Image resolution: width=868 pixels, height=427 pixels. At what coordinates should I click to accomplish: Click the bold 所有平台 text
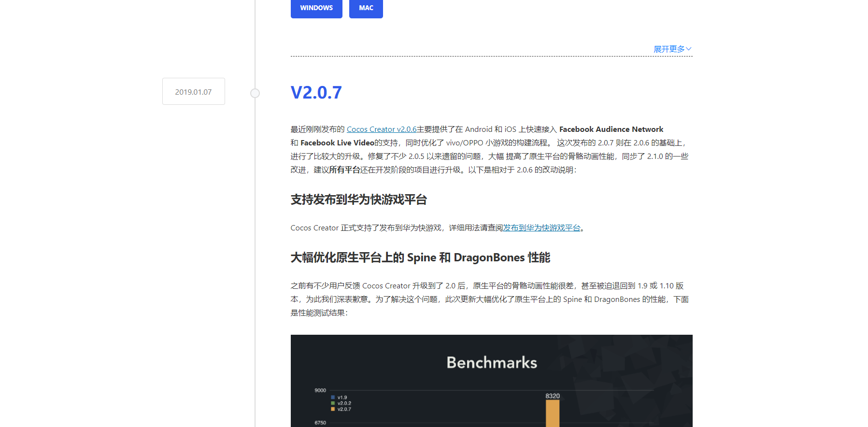(345, 170)
